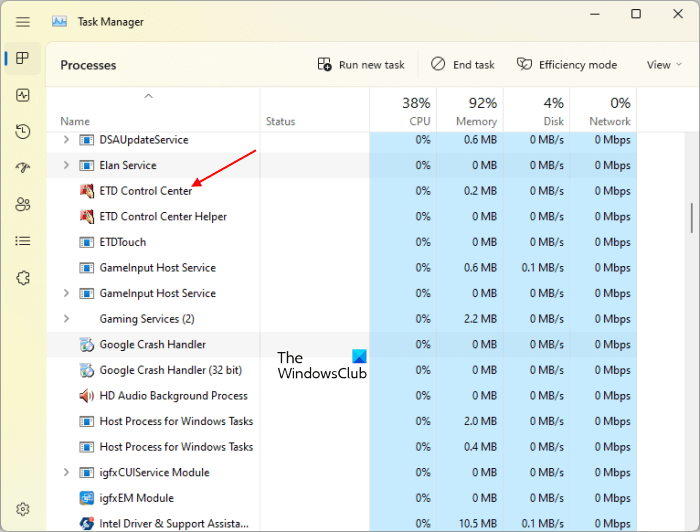Viewport: 700px width, 532px height.
Task: Open the Services page in sidebar
Action: point(23,277)
